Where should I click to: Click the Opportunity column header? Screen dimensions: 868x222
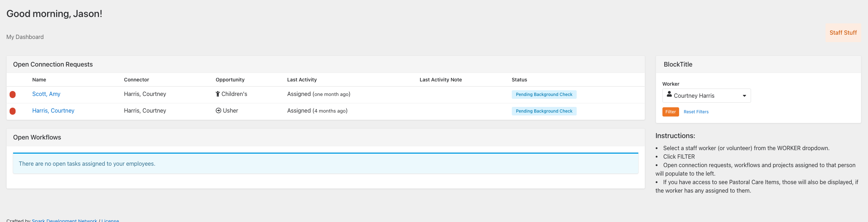click(230, 80)
